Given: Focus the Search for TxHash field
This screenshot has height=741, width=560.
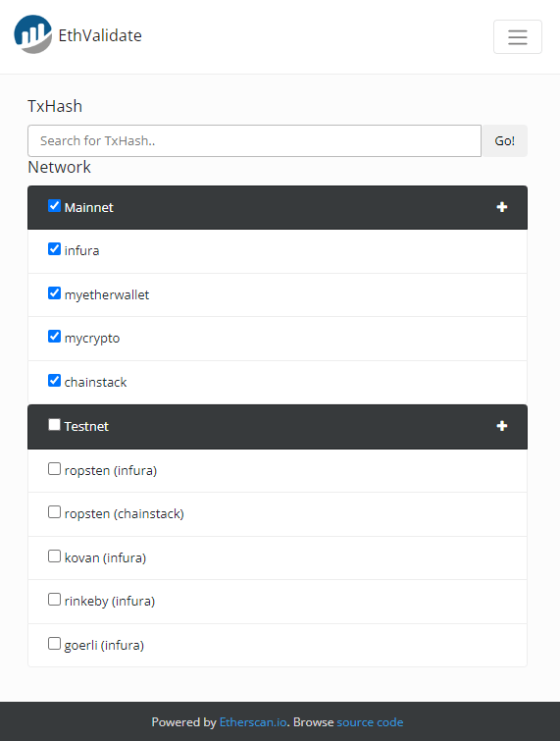Looking at the screenshot, I should click(255, 140).
